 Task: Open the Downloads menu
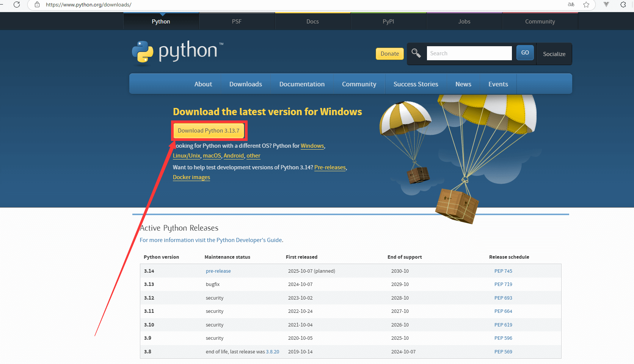[x=245, y=84]
